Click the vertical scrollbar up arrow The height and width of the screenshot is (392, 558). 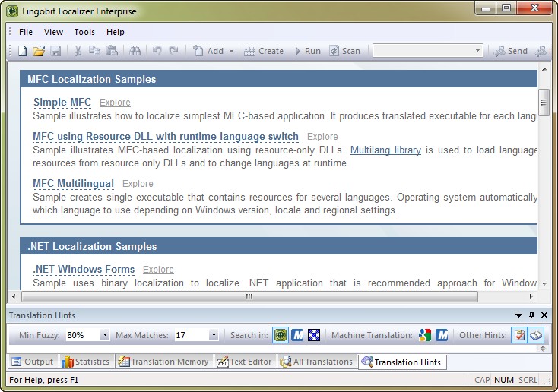coord(544,69)
